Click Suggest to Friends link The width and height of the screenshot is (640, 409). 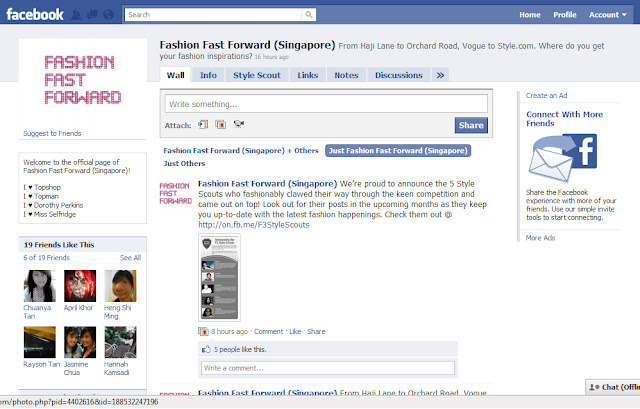tap(52, 133)
